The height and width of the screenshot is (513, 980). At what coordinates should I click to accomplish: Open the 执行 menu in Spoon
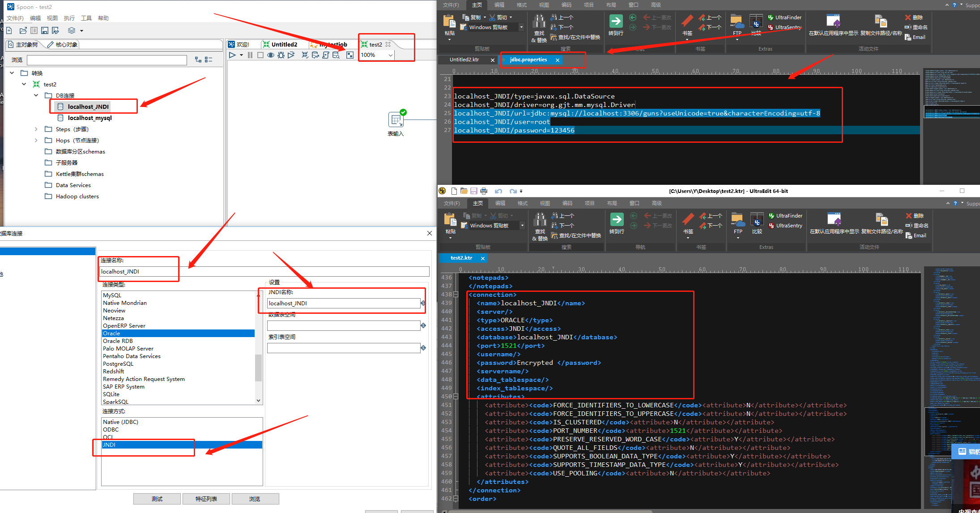click(x=69, y=18)
